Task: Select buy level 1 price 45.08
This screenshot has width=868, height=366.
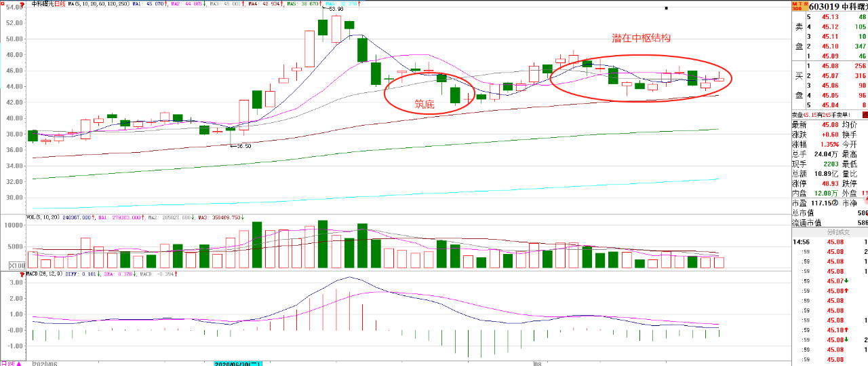Action: [830, 66]
